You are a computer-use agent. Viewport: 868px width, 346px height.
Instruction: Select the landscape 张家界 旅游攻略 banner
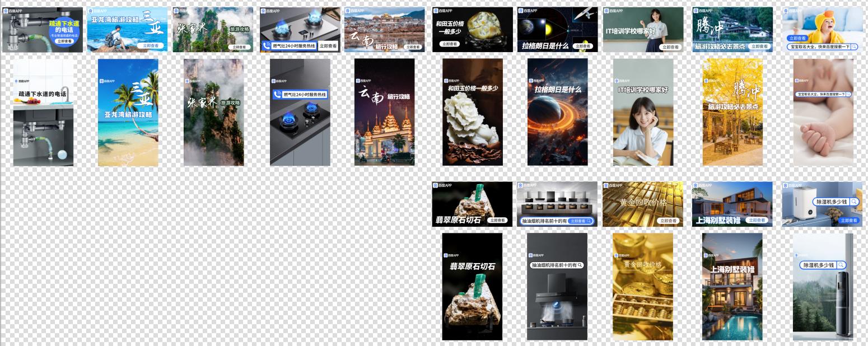tap(213, 30)
